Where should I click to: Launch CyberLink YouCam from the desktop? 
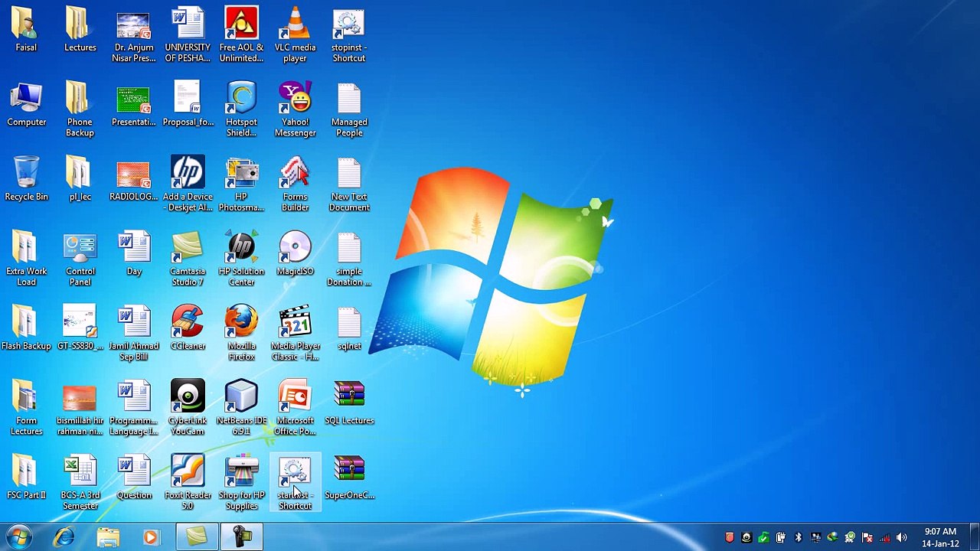point(188,409)
